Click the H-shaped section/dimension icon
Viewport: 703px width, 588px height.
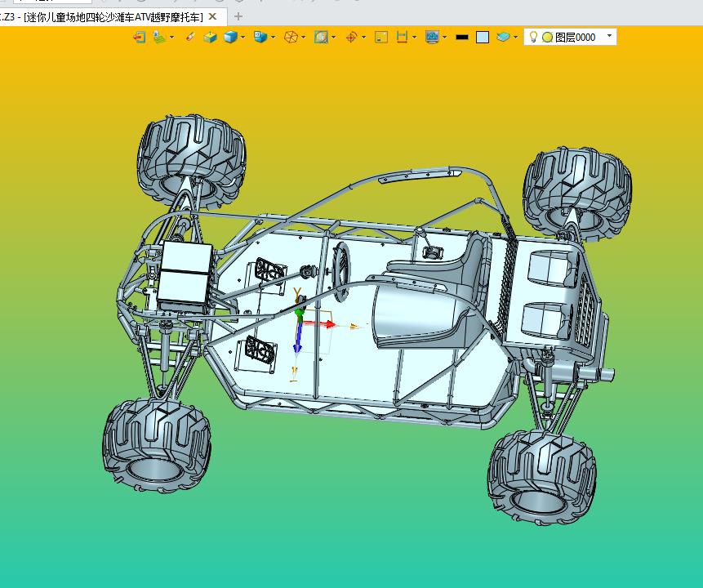point(402,37)
